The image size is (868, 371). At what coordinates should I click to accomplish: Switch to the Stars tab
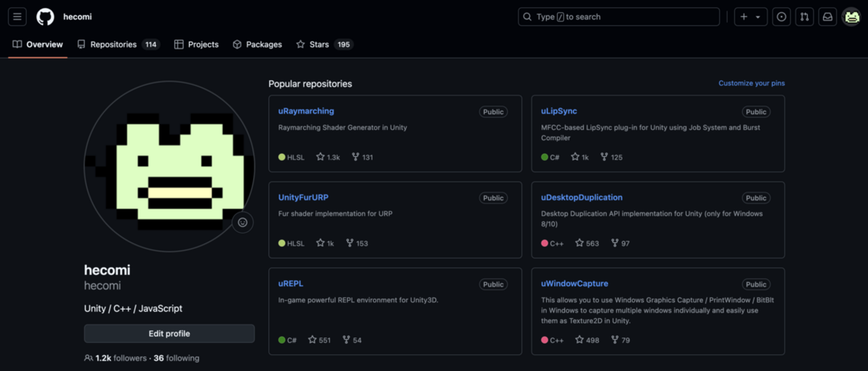coord(324,45)
